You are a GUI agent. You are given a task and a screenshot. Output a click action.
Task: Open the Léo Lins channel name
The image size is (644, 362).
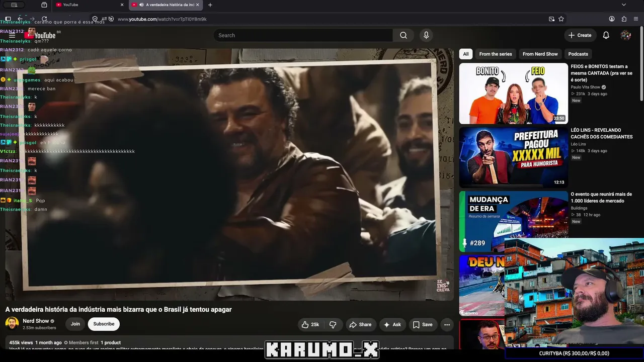click(578, 144)
